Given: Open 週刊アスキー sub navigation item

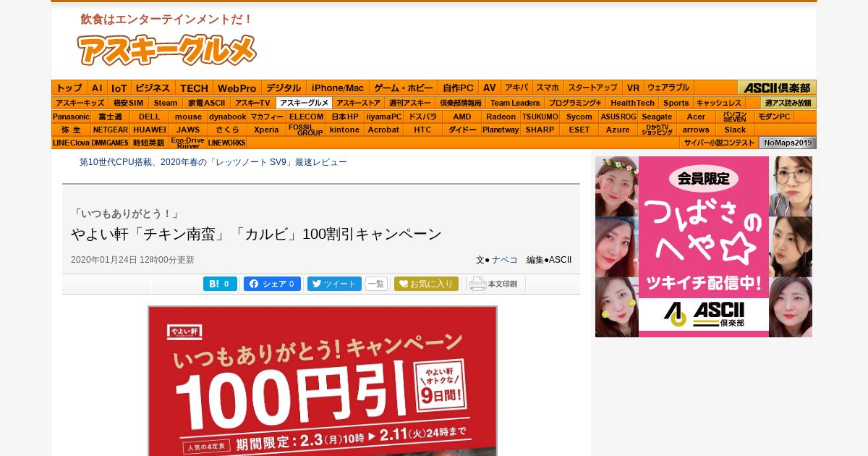Looking at the screenshot, I should click(409, 103).
